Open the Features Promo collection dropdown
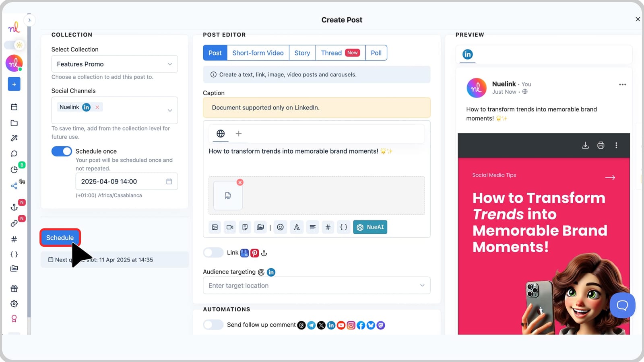644x362 pixels. [x=115, y=64]
